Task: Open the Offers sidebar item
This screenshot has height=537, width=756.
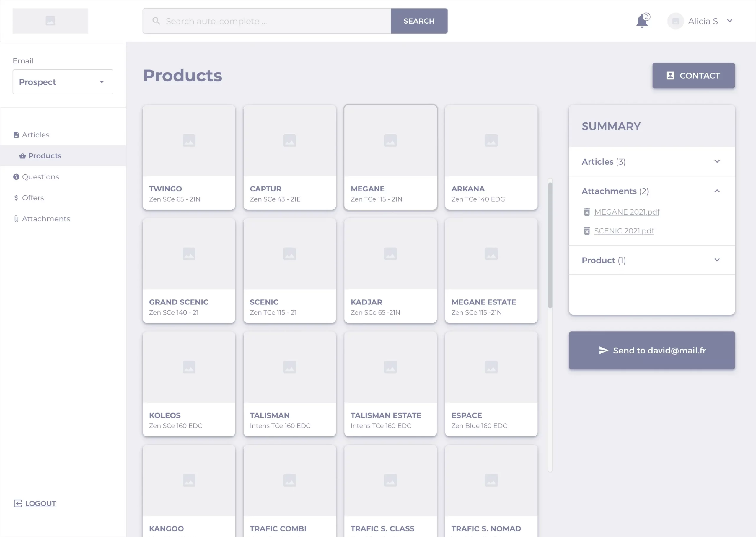Action: click(33, 198)
